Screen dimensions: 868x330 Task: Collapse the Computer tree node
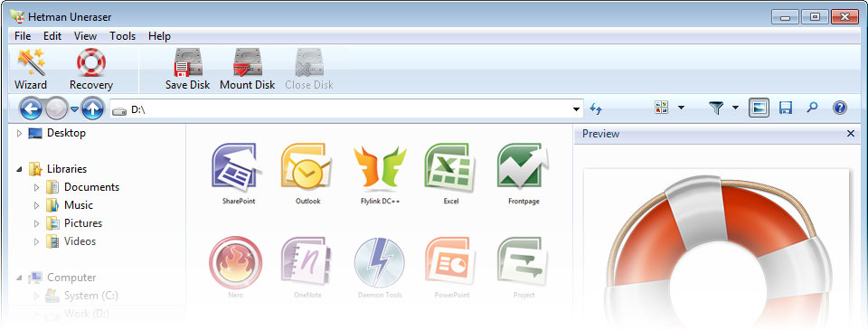[20, 278]
